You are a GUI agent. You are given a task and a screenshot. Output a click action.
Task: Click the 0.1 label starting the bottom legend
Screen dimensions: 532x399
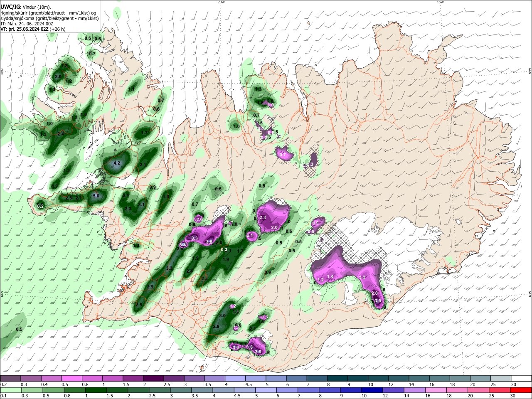[x=3, y=396]
